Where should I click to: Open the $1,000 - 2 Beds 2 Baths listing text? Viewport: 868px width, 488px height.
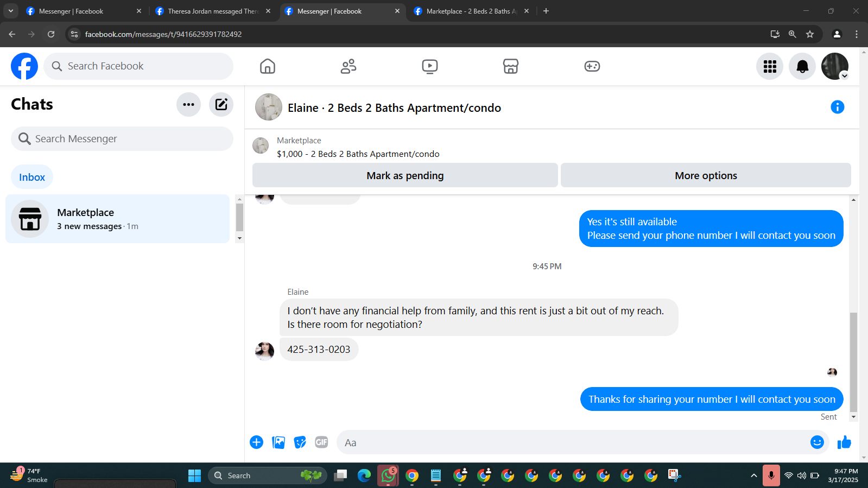click(358, 154)
